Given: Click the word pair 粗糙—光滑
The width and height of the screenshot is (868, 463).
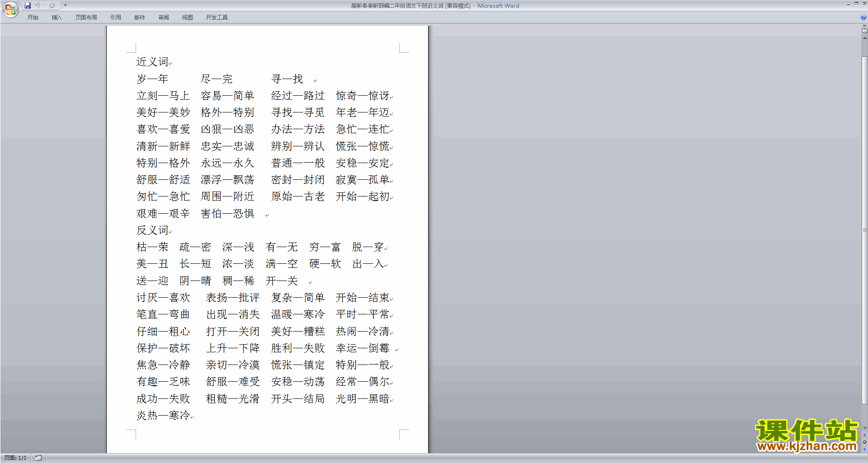Looking at the screenshot, I should point(233,399).
